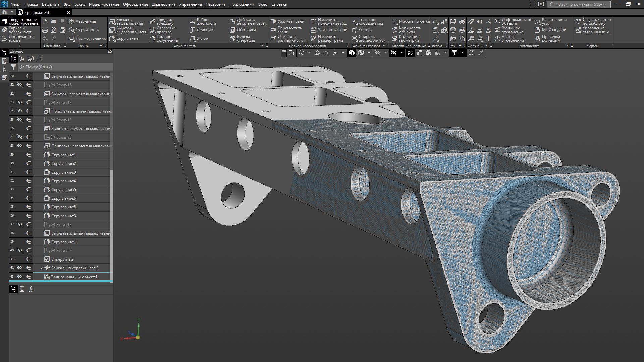
Task: Click Твердотельное моделирование mode button
Action: click(x=20, y=21)
